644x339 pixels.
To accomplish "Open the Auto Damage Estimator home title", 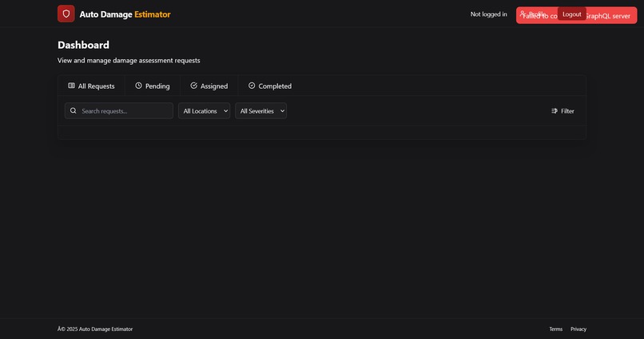I will [125, 14].
